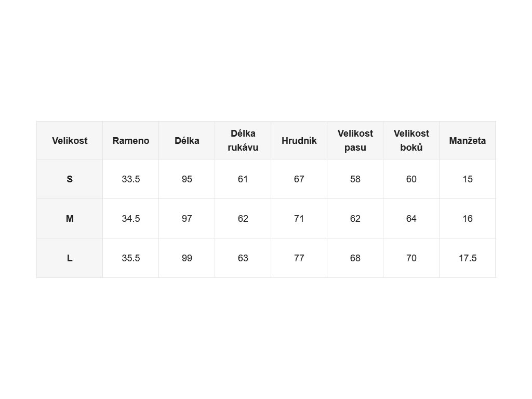Viewport: 532px width, 399px height.
Task: Select the Délka rukávu header cell
Action: click(243, 140)
